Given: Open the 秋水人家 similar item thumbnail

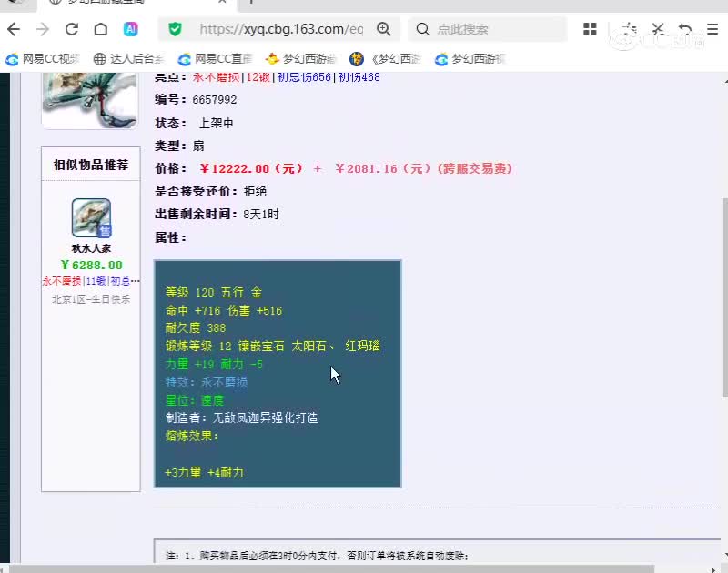Looking at the screenshot, I should [x=92, y=217].
